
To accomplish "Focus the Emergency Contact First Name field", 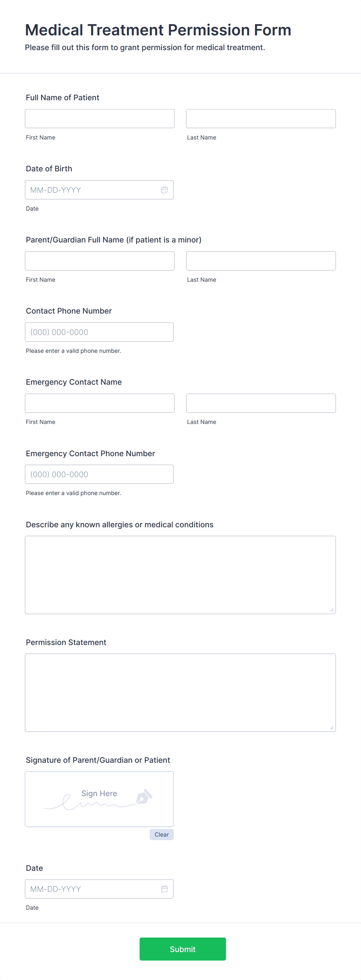I will (x=99, y=403).
